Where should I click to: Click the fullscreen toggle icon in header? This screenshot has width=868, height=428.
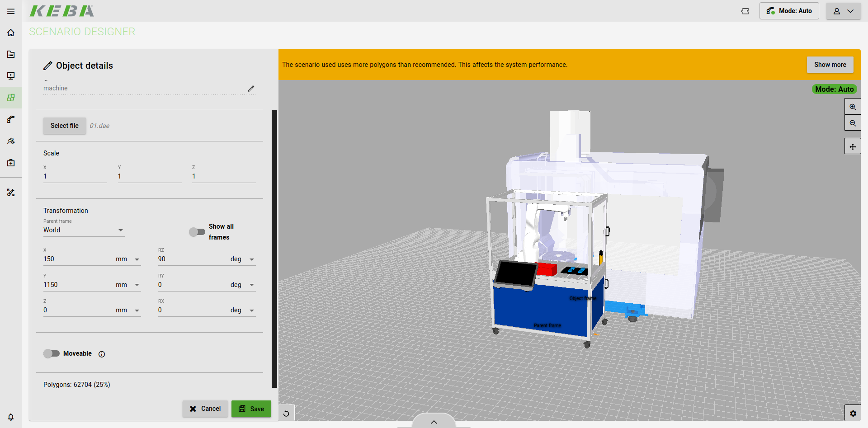point(745,11)
